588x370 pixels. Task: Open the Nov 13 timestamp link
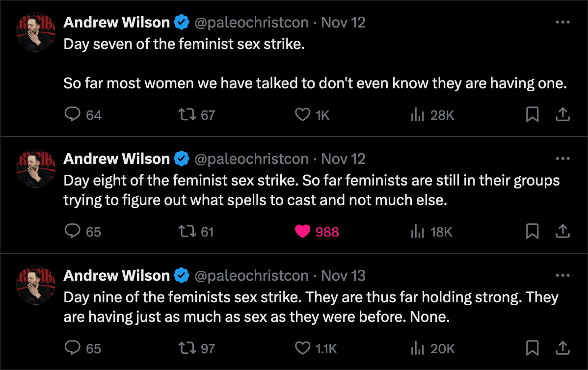pos(343,275)
